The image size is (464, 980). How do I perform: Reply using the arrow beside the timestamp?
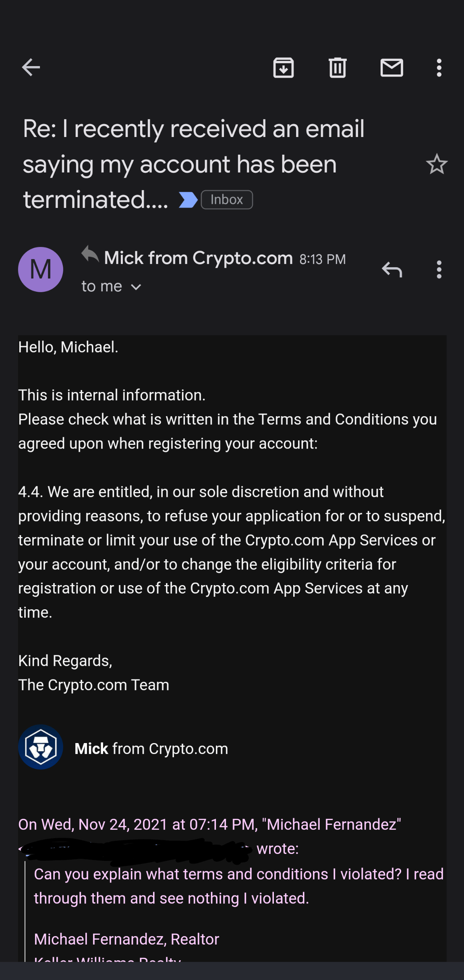pos(392,269)
